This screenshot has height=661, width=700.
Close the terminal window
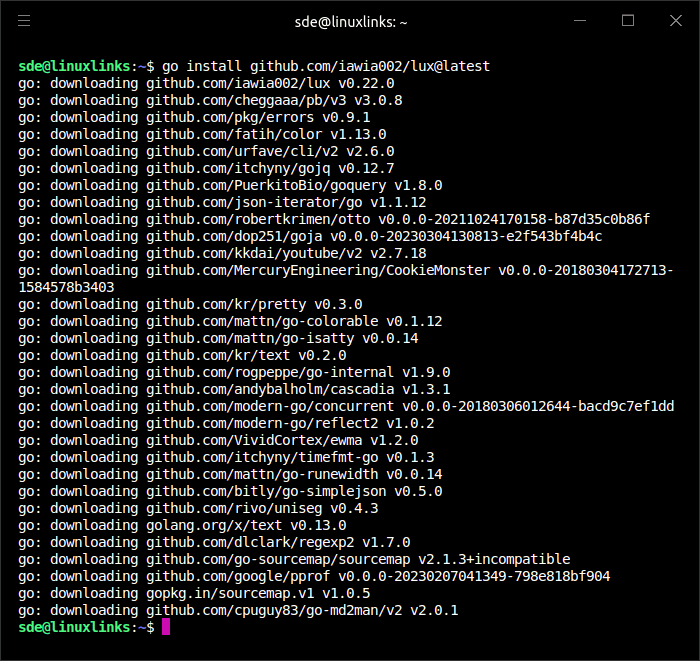[x=676, y=21]
